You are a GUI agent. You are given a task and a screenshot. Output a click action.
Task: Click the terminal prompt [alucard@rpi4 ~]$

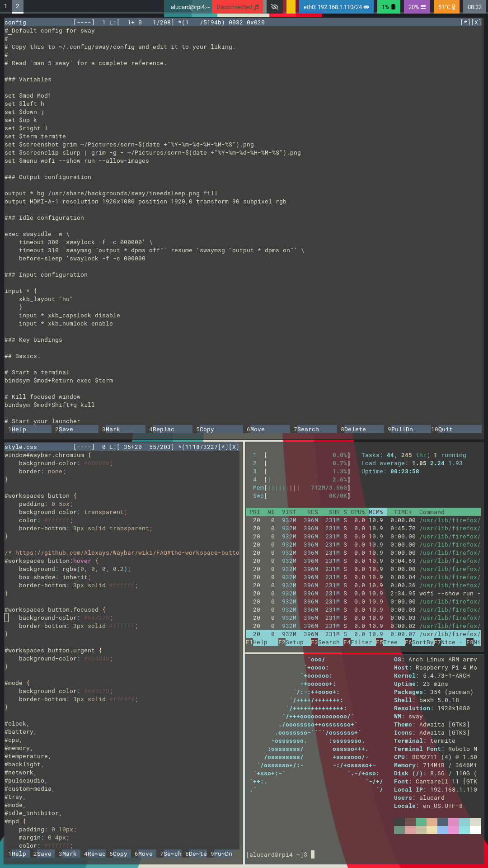[x=277, y=854]
